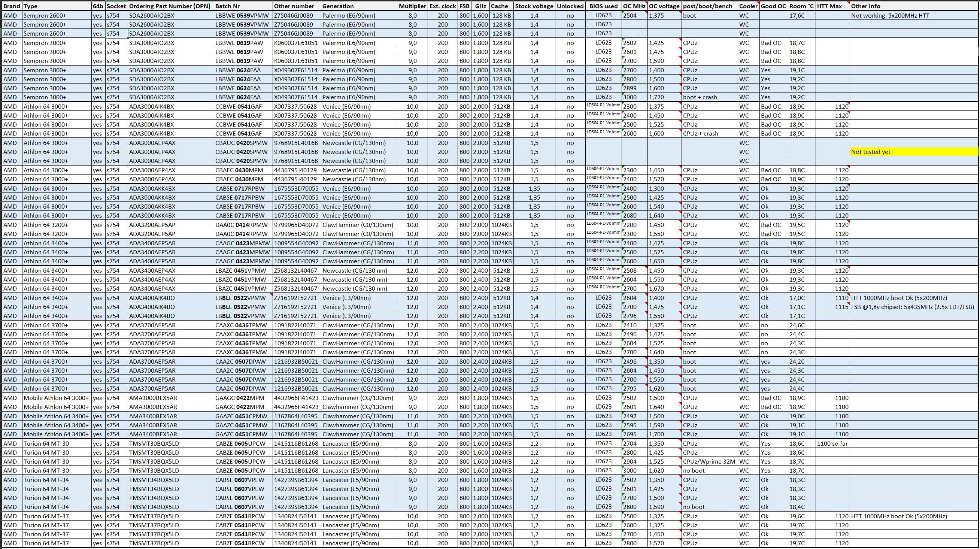Select the room temperature cell 19,0C
The width and height of the screenshot is (980, 549).
tap(802, 416)
